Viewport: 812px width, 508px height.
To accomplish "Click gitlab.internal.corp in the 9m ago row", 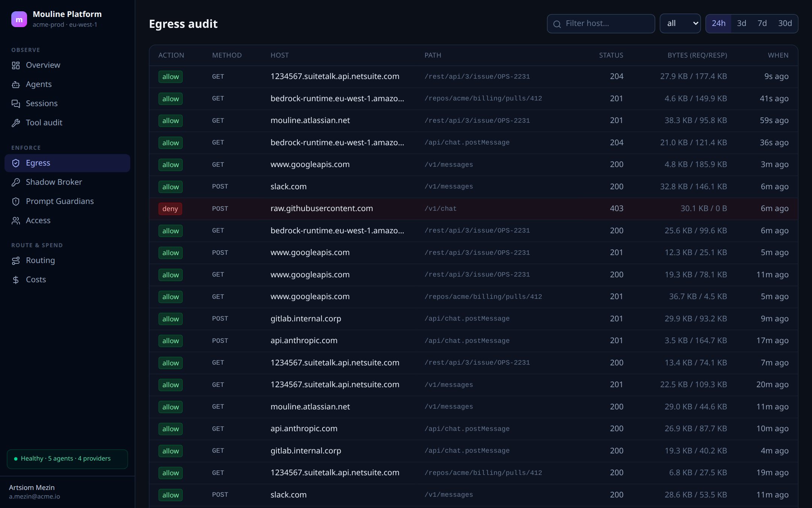I will click(x=306, y=319).
